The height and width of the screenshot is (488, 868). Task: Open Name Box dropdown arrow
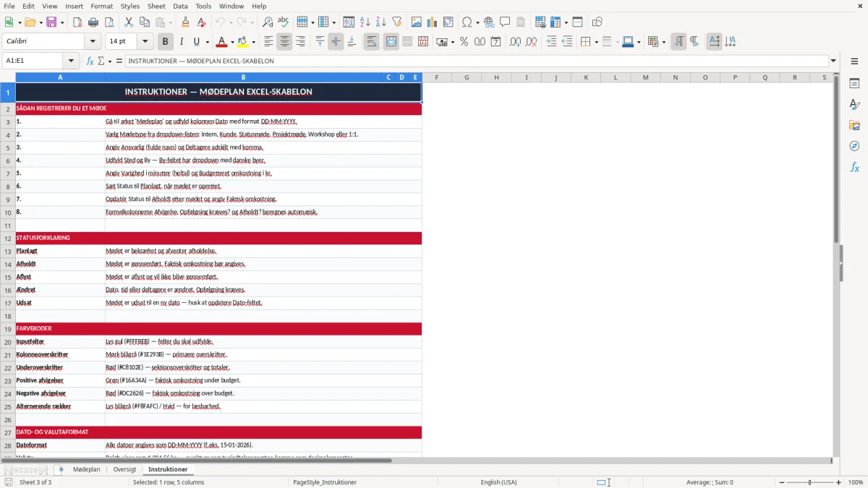71,61
